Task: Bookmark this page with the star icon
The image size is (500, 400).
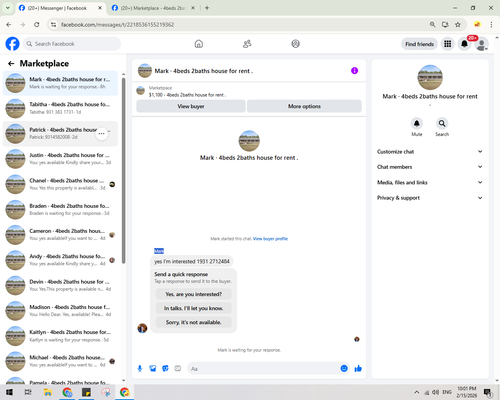Action: pyautogui.click(x=458, y=24)
